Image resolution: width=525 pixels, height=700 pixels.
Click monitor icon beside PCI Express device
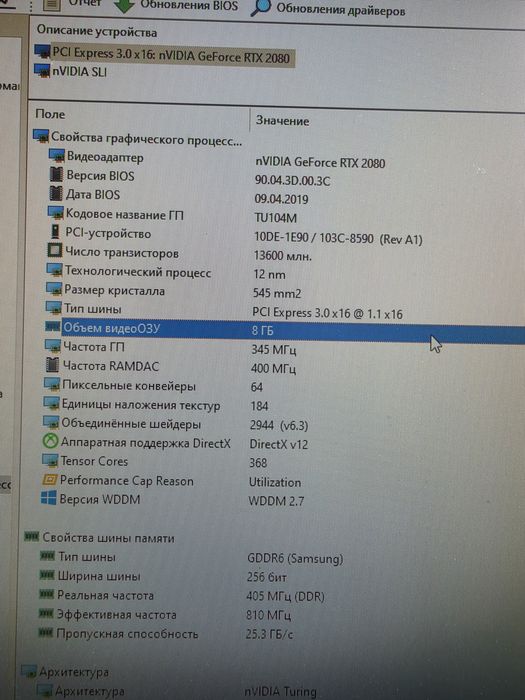[x=42, y=51]
